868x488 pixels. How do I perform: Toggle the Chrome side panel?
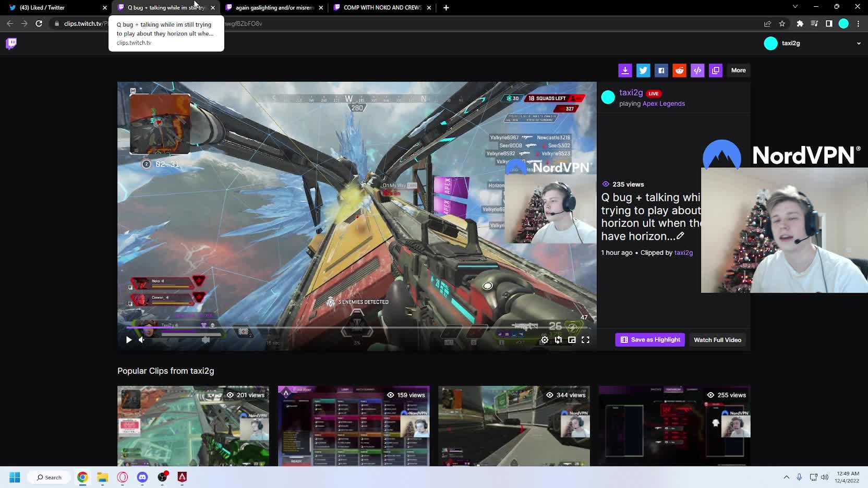point(829,23)
